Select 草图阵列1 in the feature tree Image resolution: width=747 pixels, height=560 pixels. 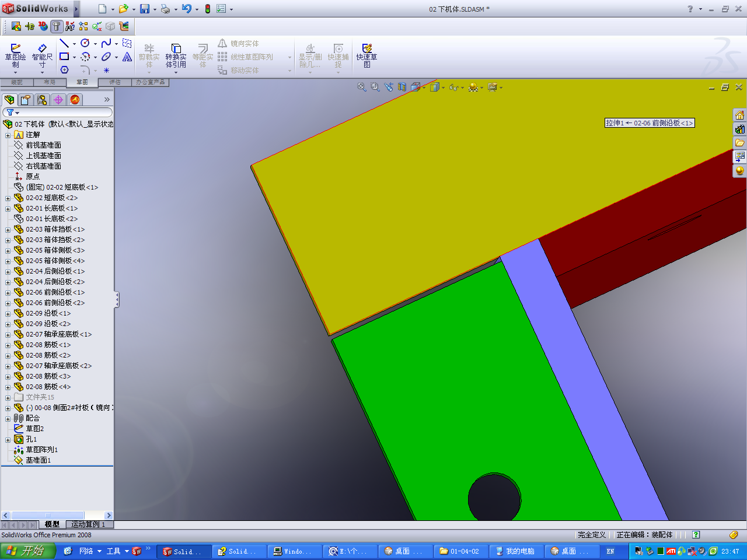click(41, 450)
